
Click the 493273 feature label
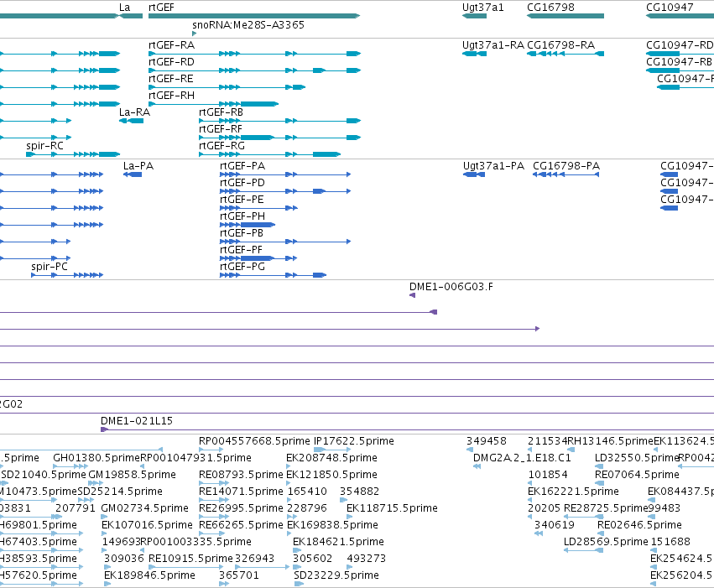tap(366, 559)
